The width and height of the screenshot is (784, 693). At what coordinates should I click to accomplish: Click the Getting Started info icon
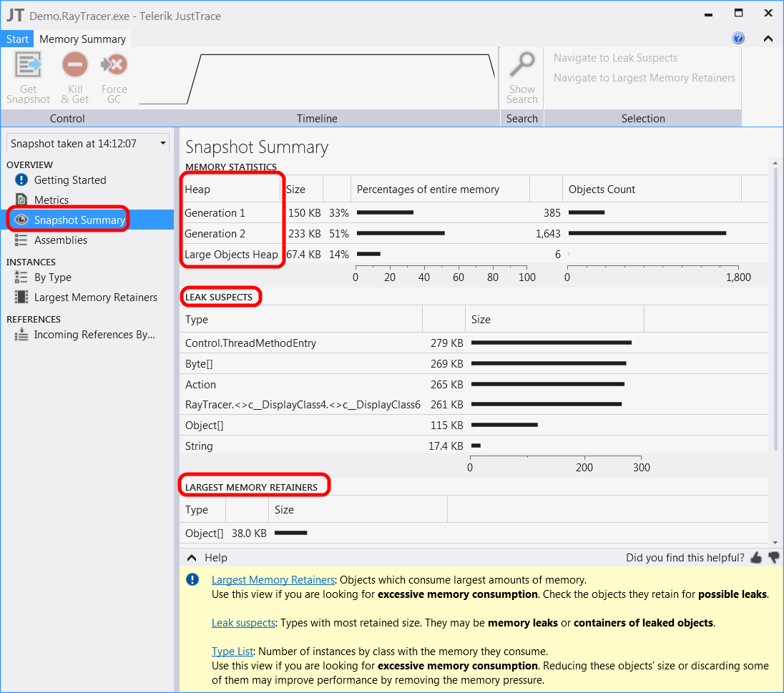click(21, 180)
